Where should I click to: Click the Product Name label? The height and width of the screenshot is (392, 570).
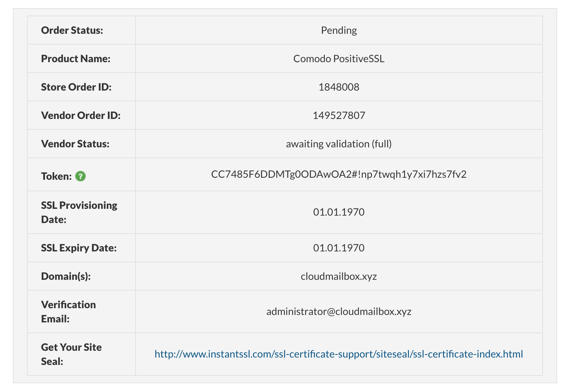(x=76, y=59)
